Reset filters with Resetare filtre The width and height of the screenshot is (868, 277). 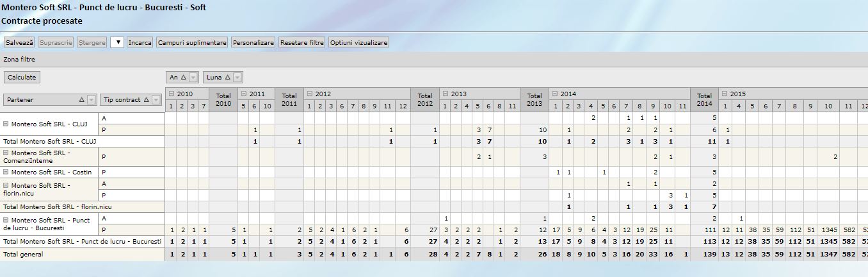(x=302, y=43)
